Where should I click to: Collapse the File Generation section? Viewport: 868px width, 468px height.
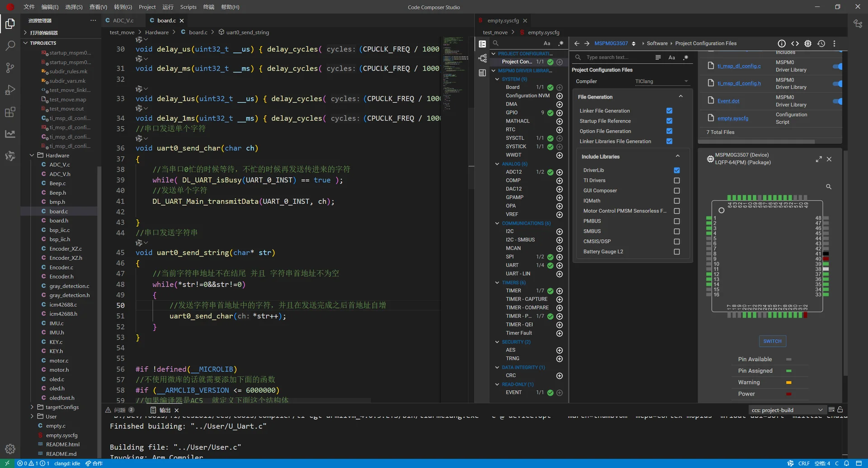[680, 97]
